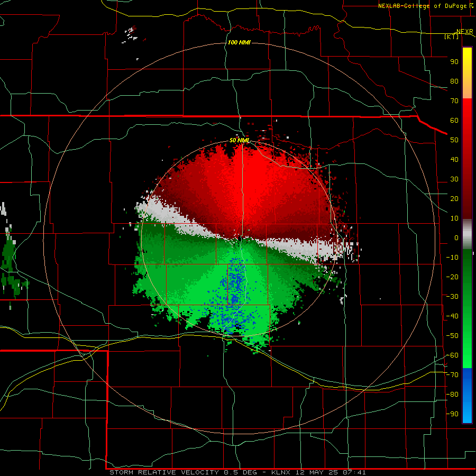This screenshot has width=476, height=476.
Task: Click the KLNX station identifier in the caption
Action: click(281, 472)
